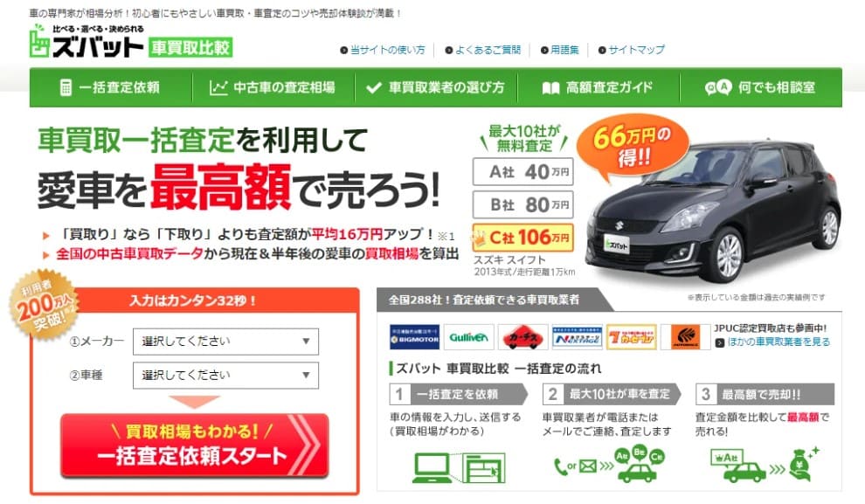Expand the 車種 selection dropdown
The image size is (865, 504).
click(x=225, y=376)
